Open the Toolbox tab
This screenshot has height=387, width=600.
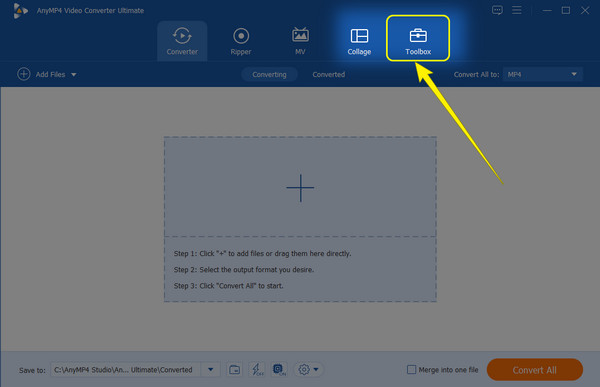418,38
